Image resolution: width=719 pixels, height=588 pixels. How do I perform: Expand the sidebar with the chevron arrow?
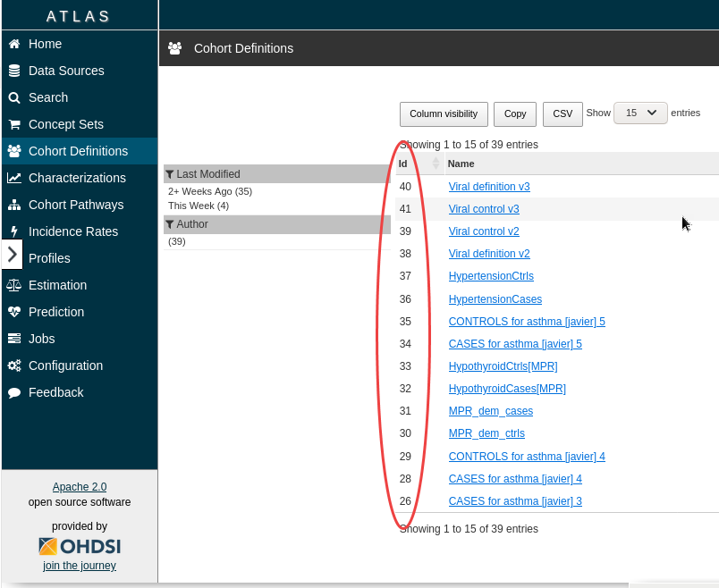coord(12,255)
